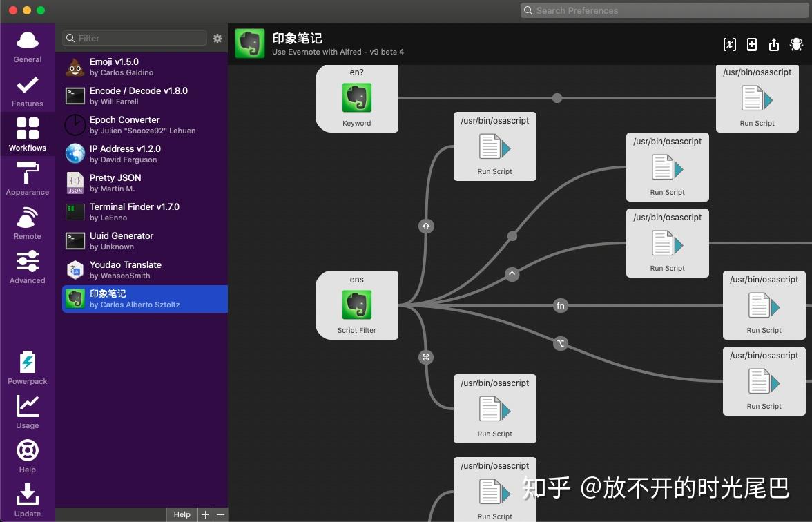
Task: Click the Help button at the bottom
Action: 182,514
